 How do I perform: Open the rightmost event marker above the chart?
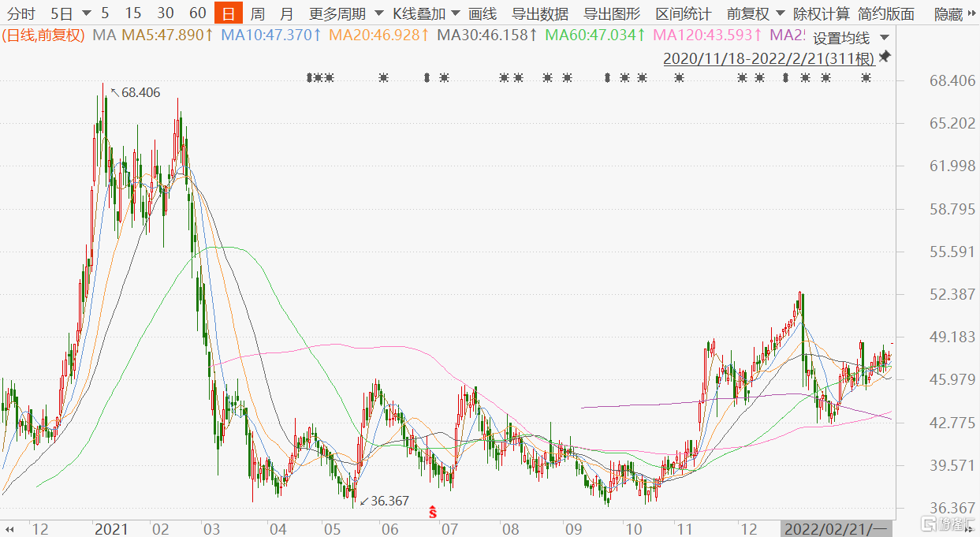(866, 77)
